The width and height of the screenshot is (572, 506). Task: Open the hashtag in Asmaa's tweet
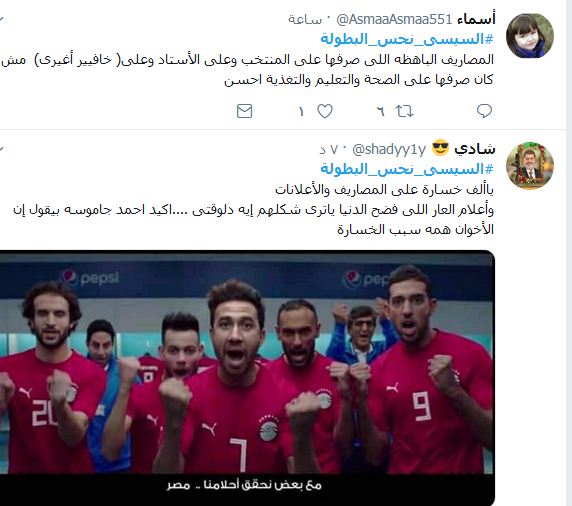[407, 39]
